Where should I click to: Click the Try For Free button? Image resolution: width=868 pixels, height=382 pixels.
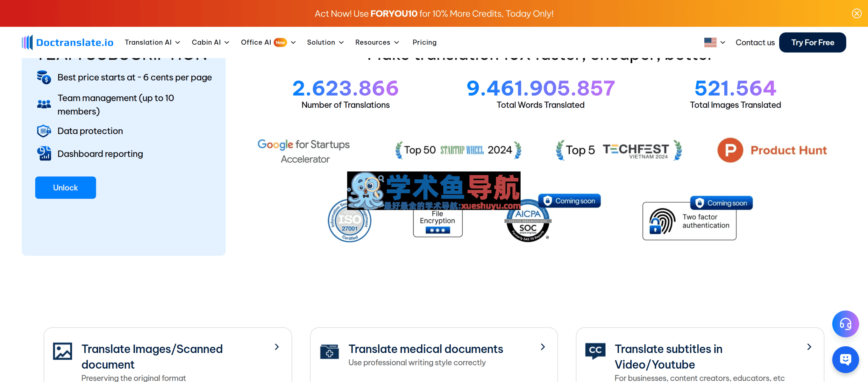tap(812, 42)
